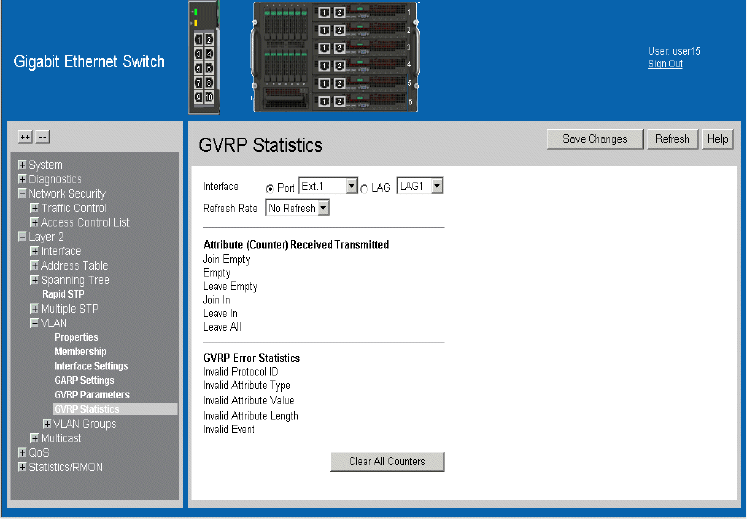Click port 1 on chassis blade 3
This screenshot has width=747, height=519.
coord(324,47)
